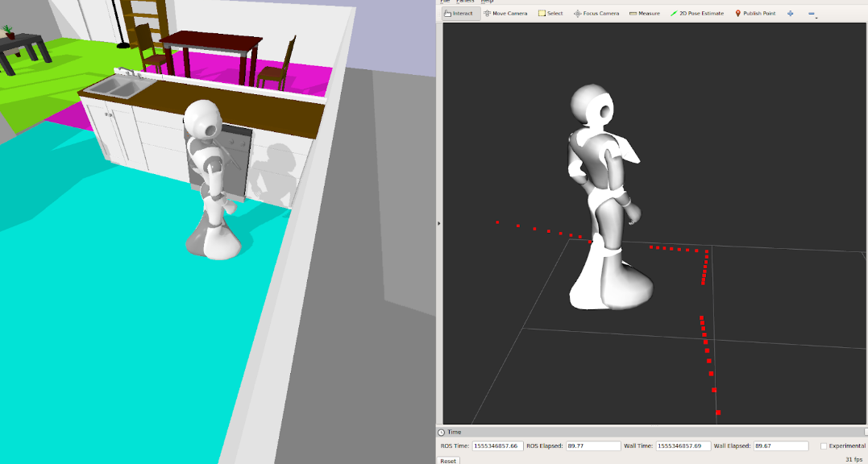Select the robot in the Gazebo scene
Viewport: 868px width, 464px height.
click(212, 180)
